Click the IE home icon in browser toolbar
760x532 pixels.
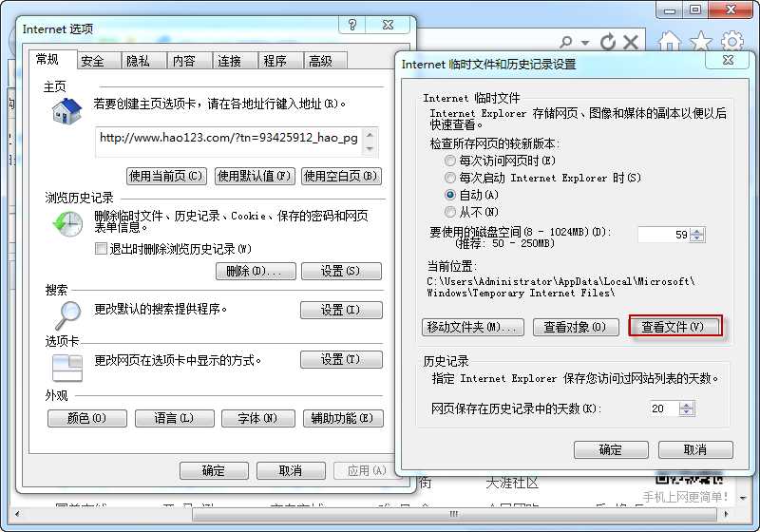point(670,41)
